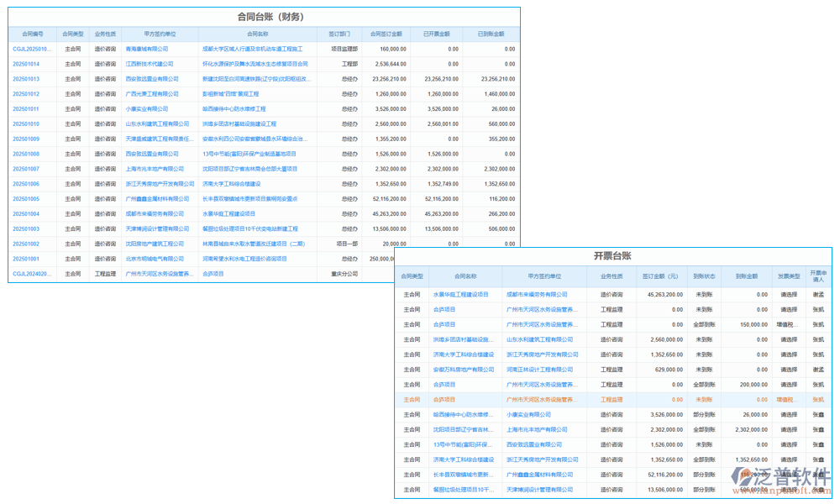The height and width of the screenshot is (504, 840).
Task: Open 请选择 invoice type for 河南正林 row
Action: pos(789,370)
